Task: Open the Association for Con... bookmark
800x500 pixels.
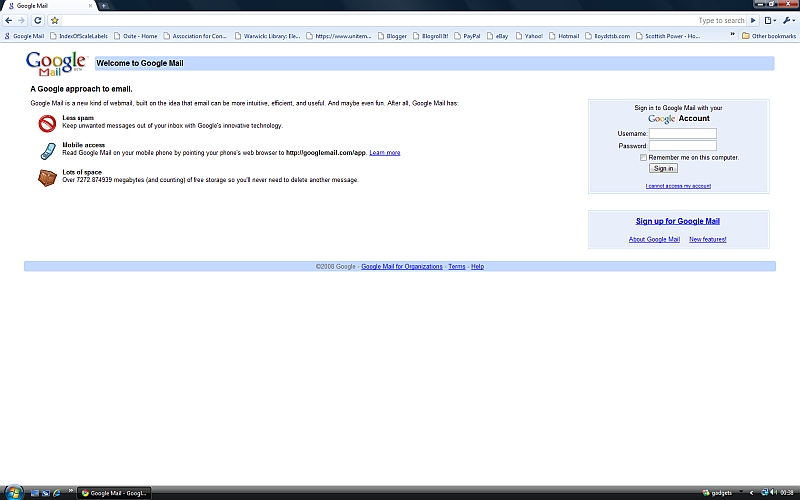Action: pyautogui.click(x=195, y=36)
